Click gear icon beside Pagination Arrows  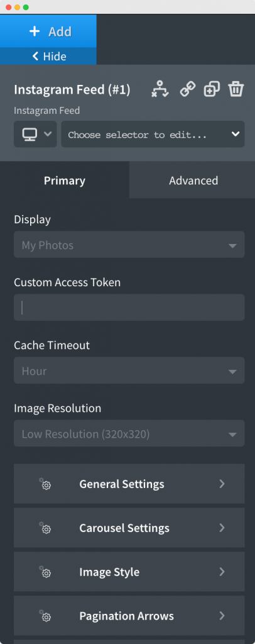(45, 616)
